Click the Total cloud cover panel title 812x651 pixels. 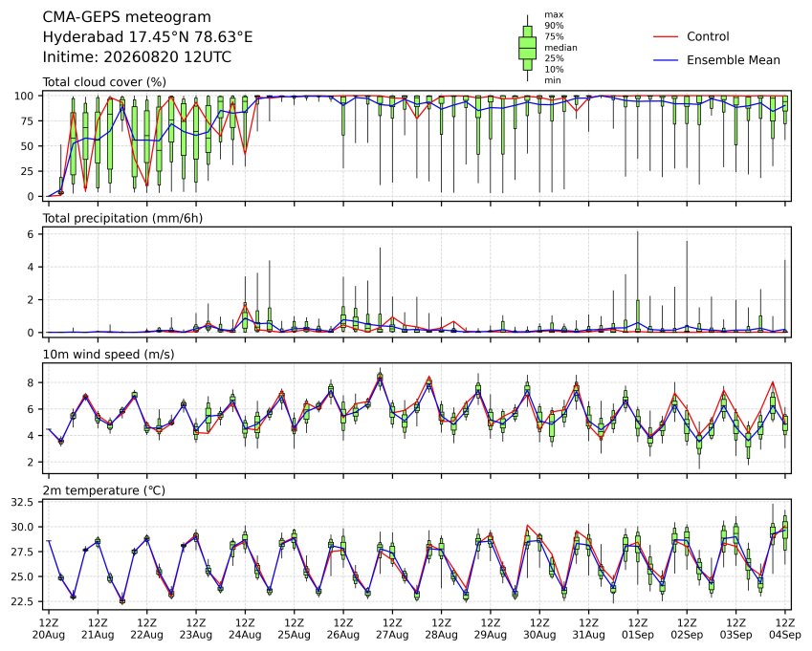(x=104, y=82)
